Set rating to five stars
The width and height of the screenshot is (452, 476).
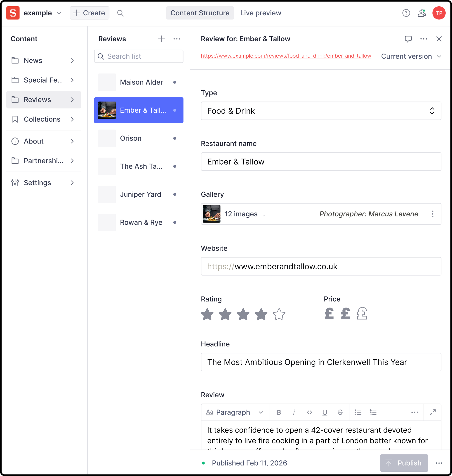click(279, 314)
